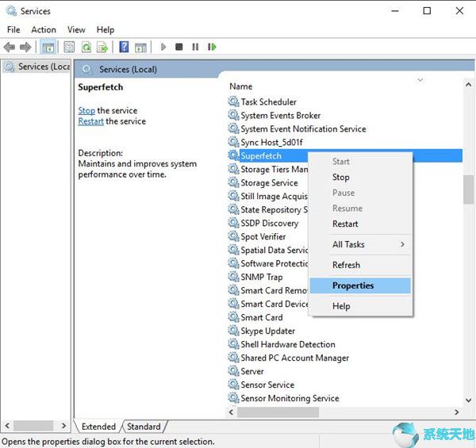Click the Pause Service toolbar icon

click(x=195, y=47)
